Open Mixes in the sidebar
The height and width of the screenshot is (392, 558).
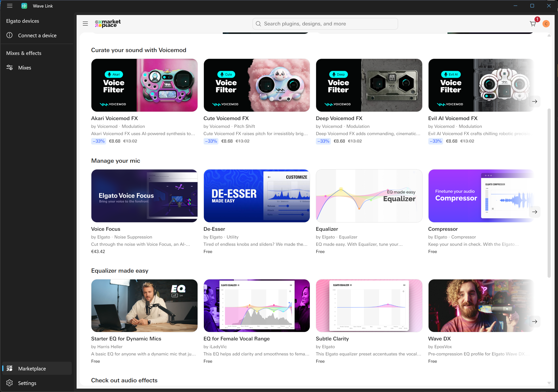pos(24,68)
